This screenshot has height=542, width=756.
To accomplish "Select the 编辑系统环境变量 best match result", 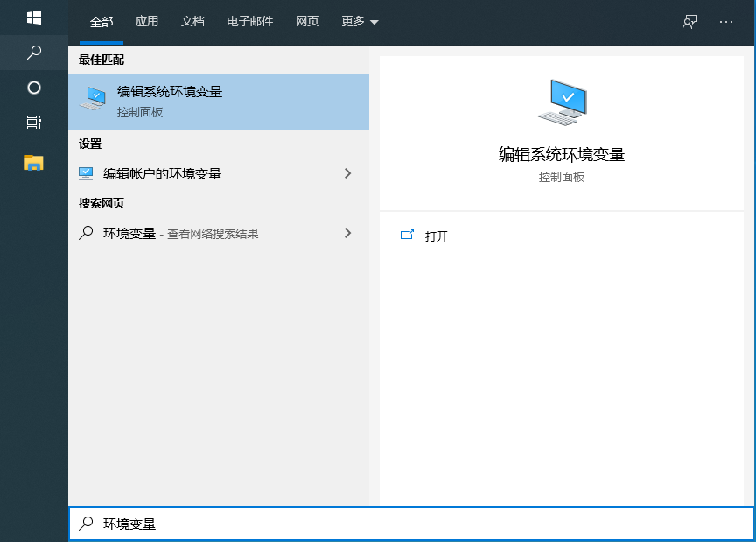I will [x=219, y=102].
